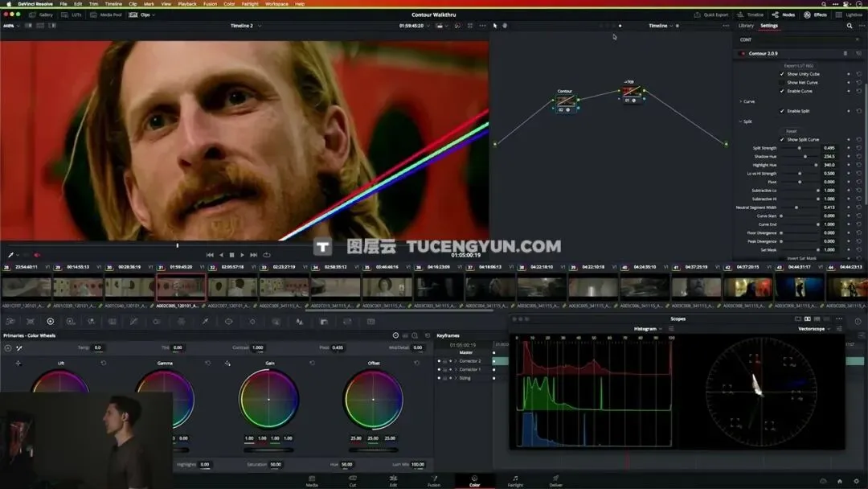Toggle Enable Curve checkbox
The image size is (868, 489).
(x=782, y=91)
